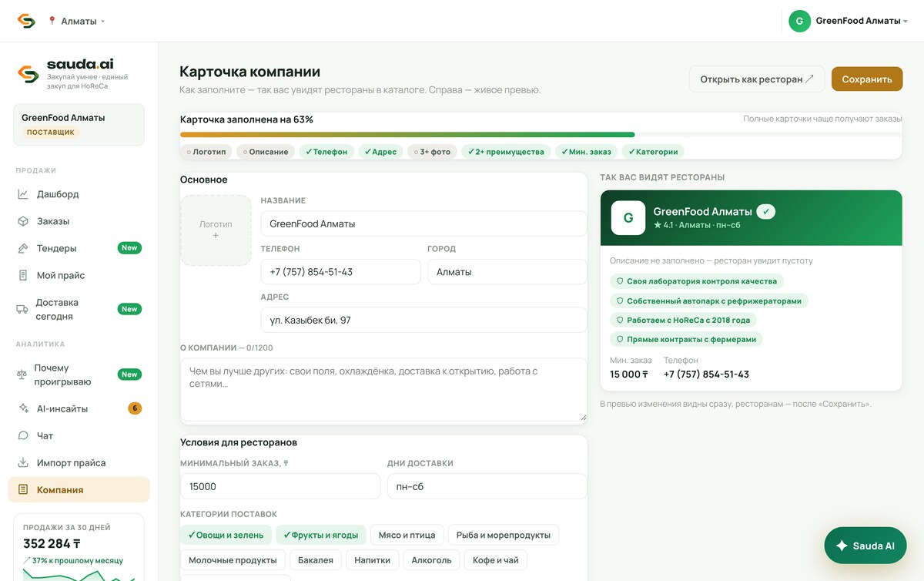The width and height of the screenshot is (924, 581).
Task: Click the Дашборд chart icon
Action: pyautogui.click(x=23, y=194)
